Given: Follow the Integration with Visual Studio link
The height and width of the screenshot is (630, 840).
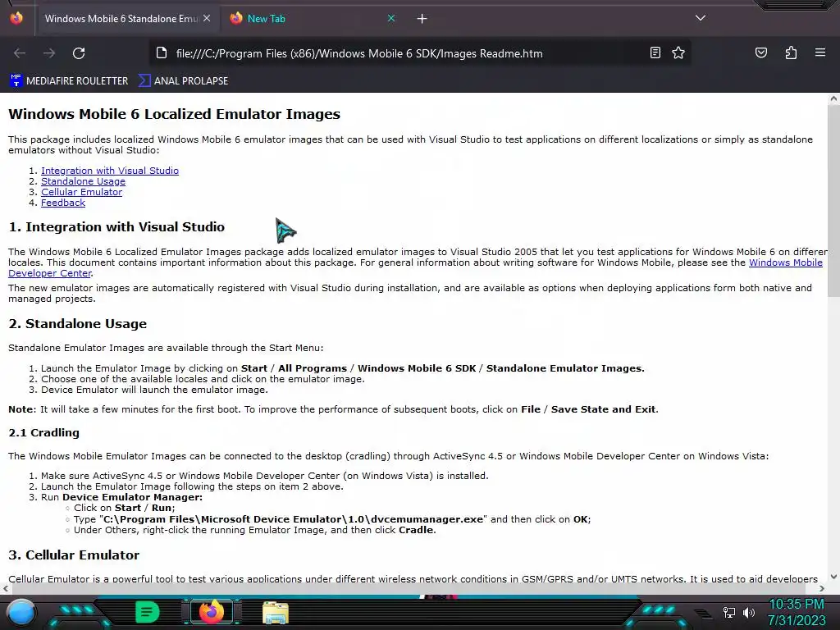Looking at the screenshot, I should (x=110, y=171).
